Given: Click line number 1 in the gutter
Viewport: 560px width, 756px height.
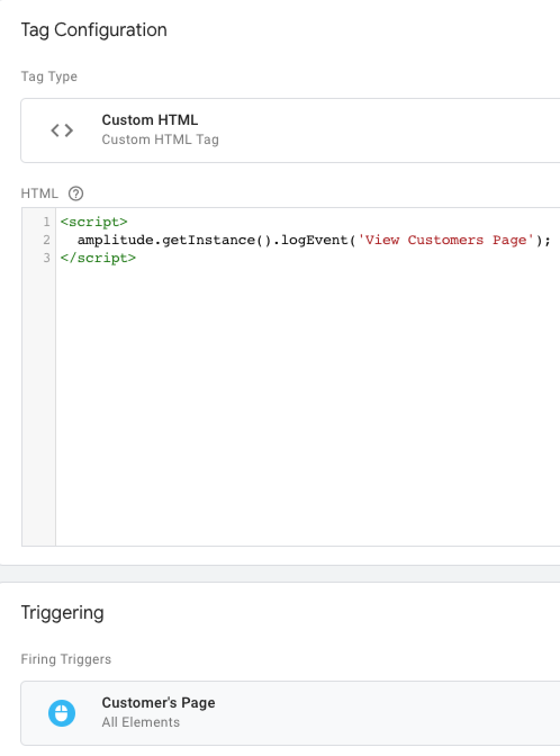Looking at the screenshot, I should point(47,222).
